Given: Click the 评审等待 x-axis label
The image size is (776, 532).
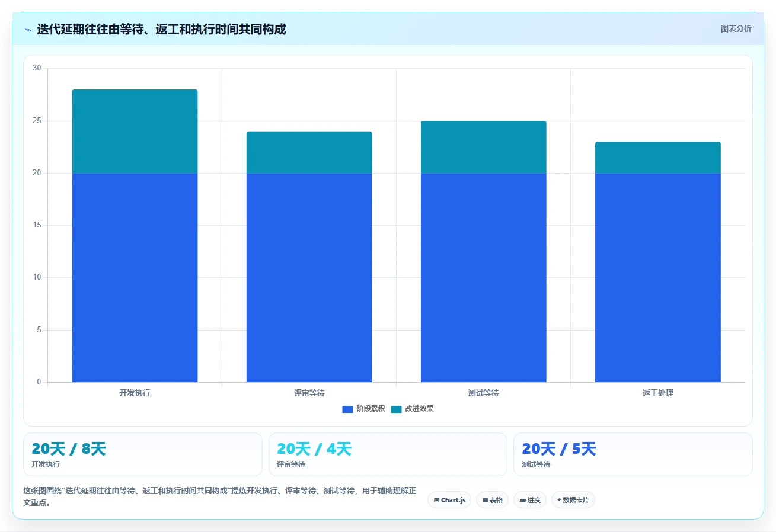Looking at the screenshot, I should point(309,393).
